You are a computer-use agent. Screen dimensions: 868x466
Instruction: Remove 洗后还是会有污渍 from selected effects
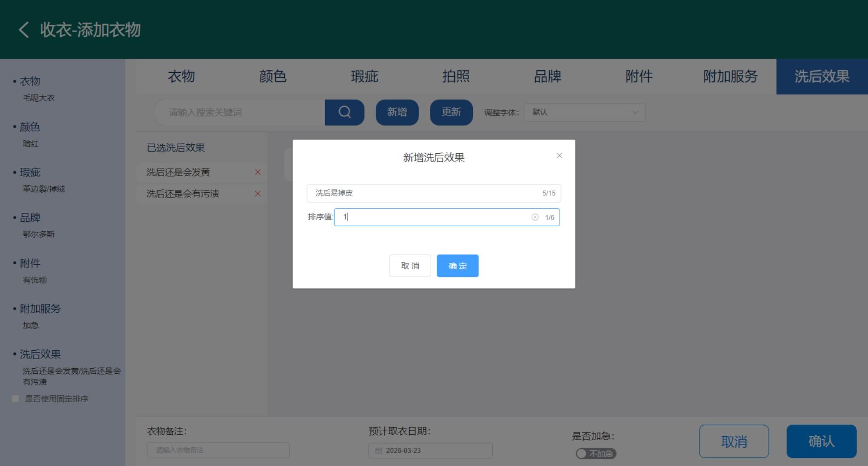point(258,194)
